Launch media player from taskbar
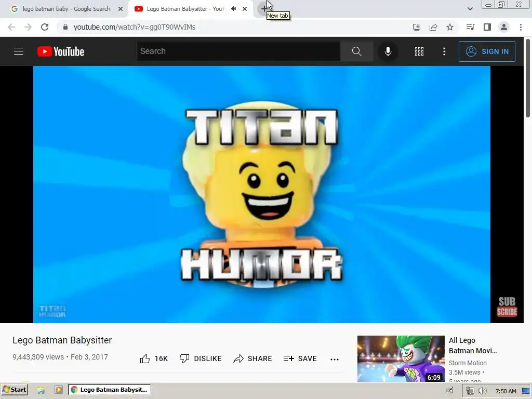532x399 pixels. click(x=59, y=390)
